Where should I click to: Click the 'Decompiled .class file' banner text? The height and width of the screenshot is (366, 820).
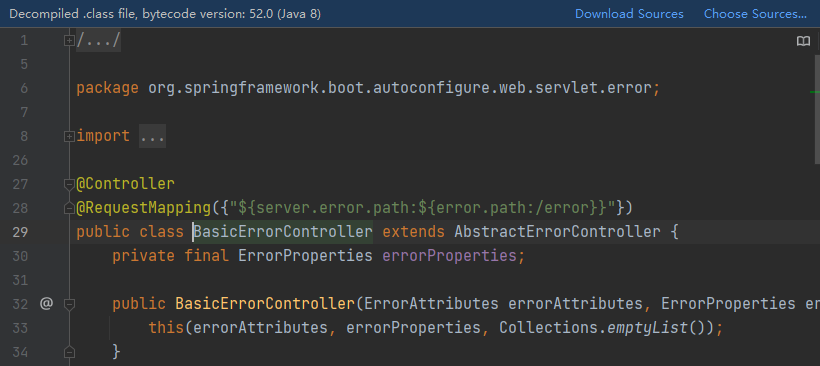165,14
